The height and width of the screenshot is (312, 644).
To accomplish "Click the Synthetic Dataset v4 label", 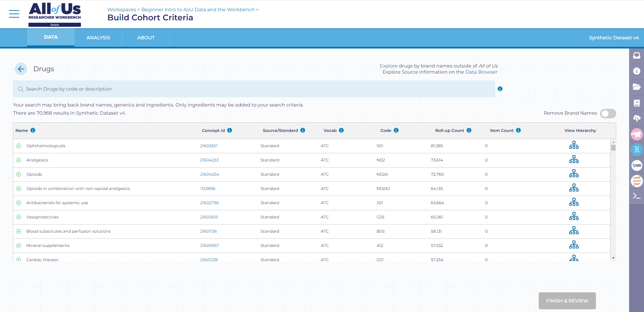I will pos(614,38).
